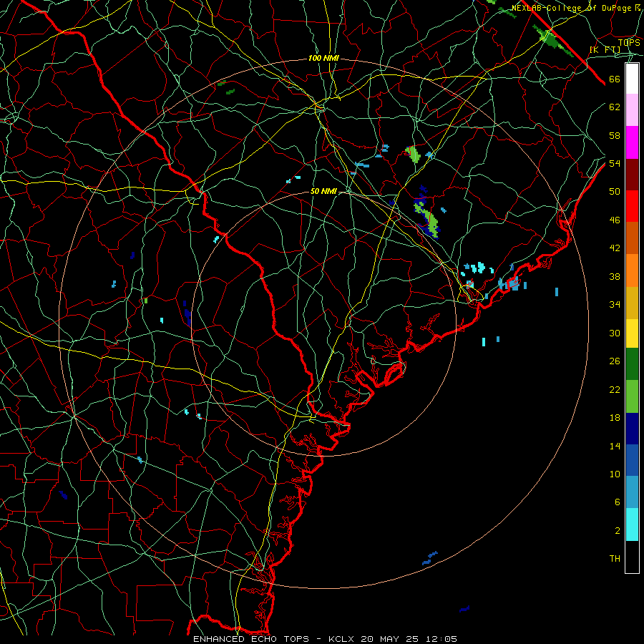Screen dimensions: 644x644
Task: Select the light pink legend swatch
Action: pos(632,110)
